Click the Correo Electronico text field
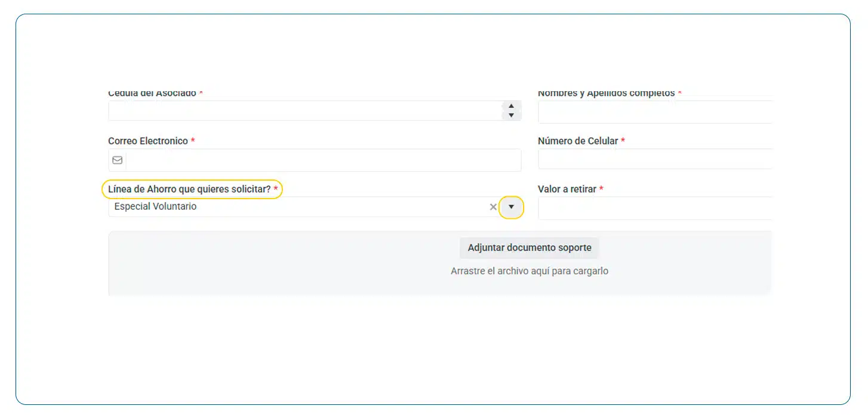868x415 pixels. [322, 160]
